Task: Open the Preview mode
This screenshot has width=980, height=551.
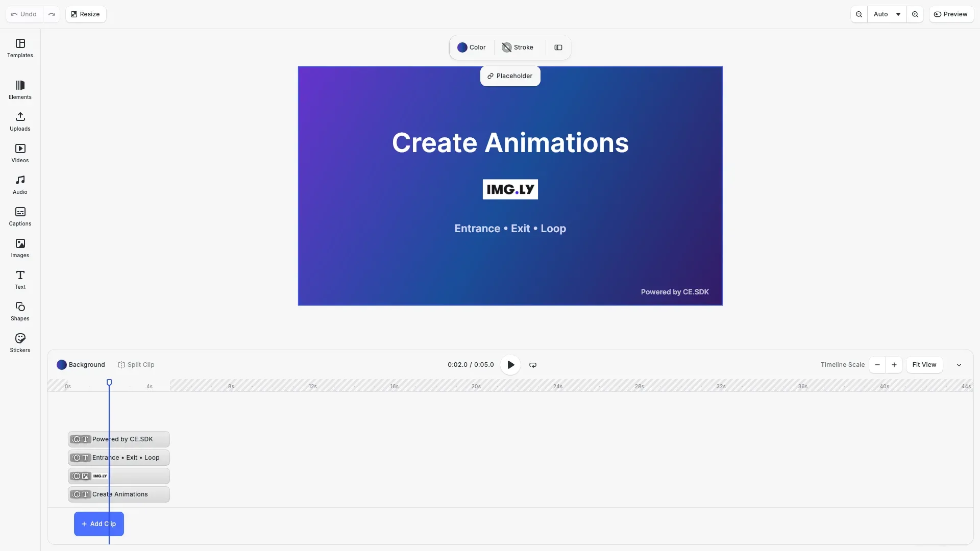Action: 951,14
